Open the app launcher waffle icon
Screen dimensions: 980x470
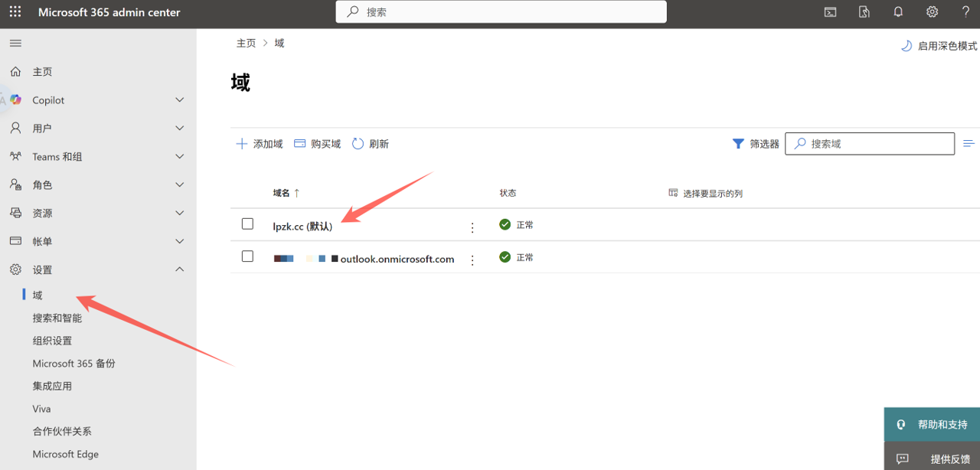(15, 12)
